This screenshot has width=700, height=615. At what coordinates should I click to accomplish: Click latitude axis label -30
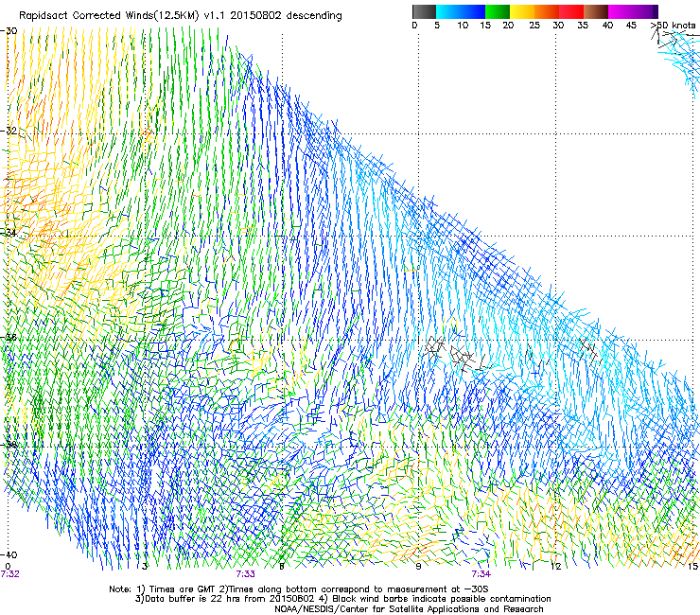click(9, 31)
